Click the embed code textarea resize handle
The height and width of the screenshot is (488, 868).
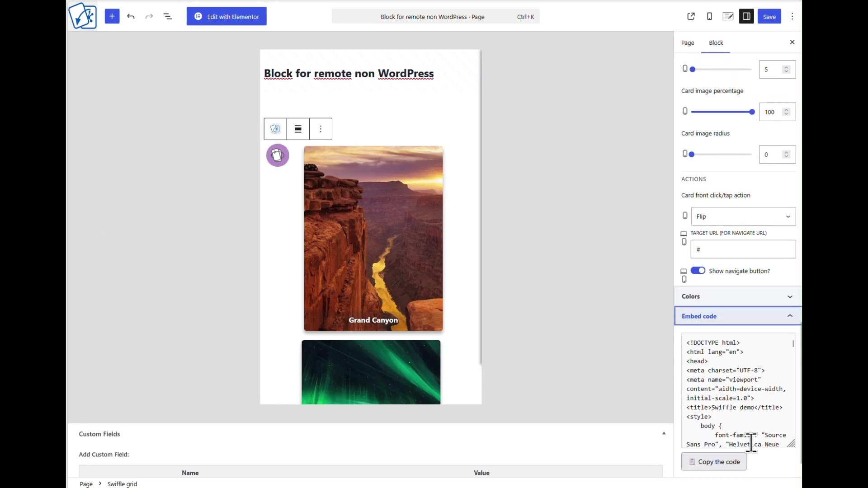click(791, 444)
